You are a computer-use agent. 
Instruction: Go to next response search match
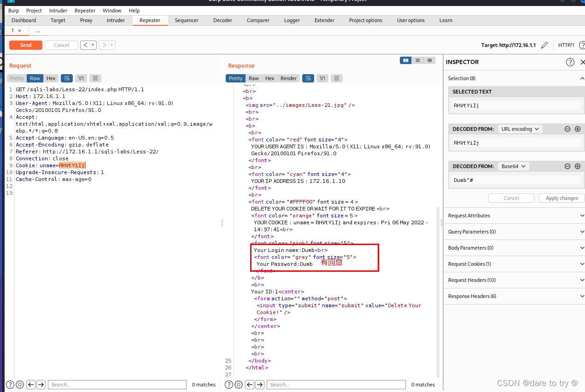(x=260, y=385)
